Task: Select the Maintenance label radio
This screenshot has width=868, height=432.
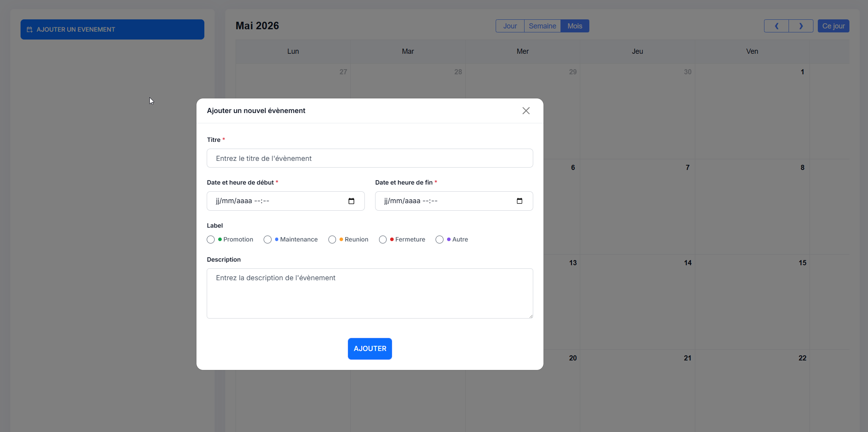Action: click(268, 240)
